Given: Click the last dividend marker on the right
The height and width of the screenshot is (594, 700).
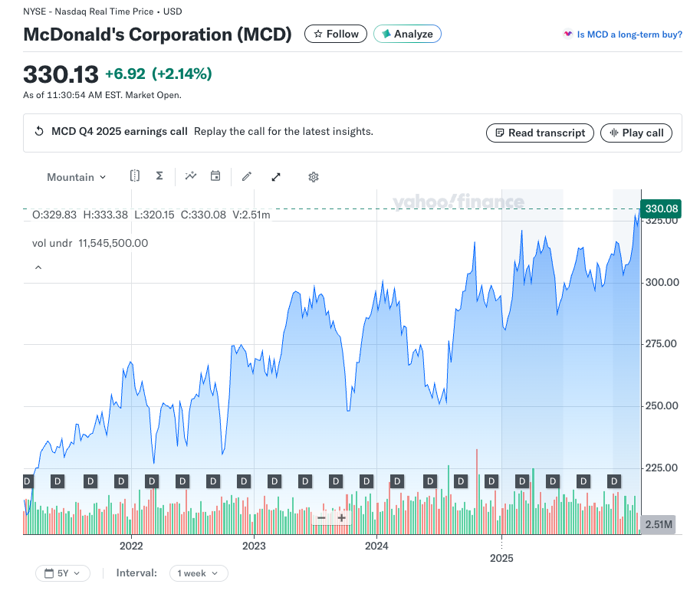Looking at the screenshot, I should [614, 481].
